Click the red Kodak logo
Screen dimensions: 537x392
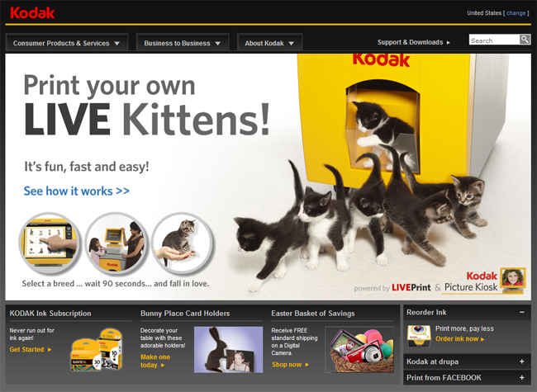(32, 13)
